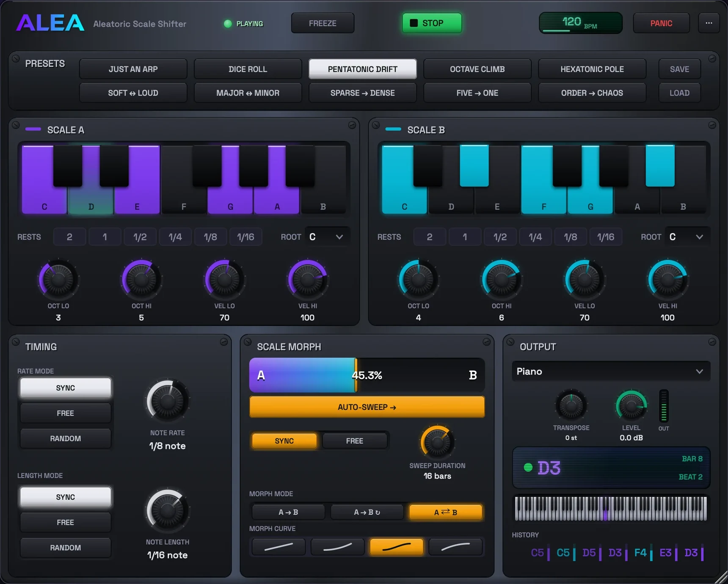Select the linear morph curve icon
728x584 pixels.
point(279,547)
